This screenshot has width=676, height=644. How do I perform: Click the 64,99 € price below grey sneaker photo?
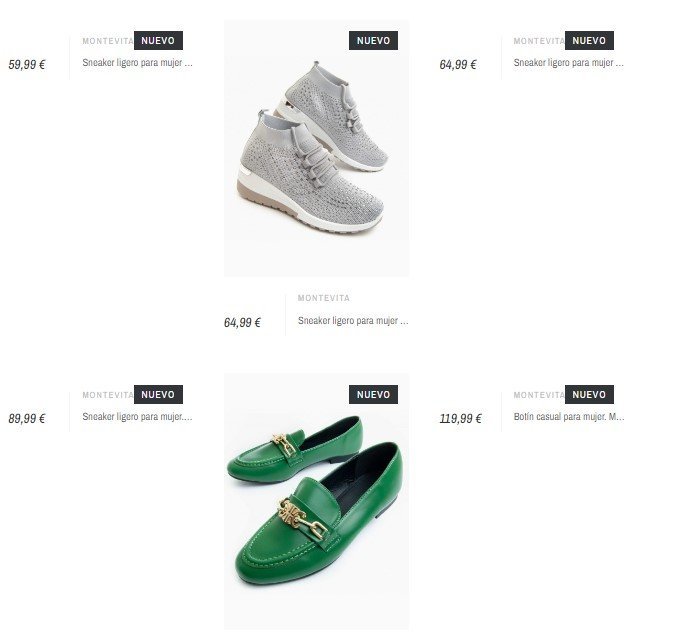(x=242, y=322)
